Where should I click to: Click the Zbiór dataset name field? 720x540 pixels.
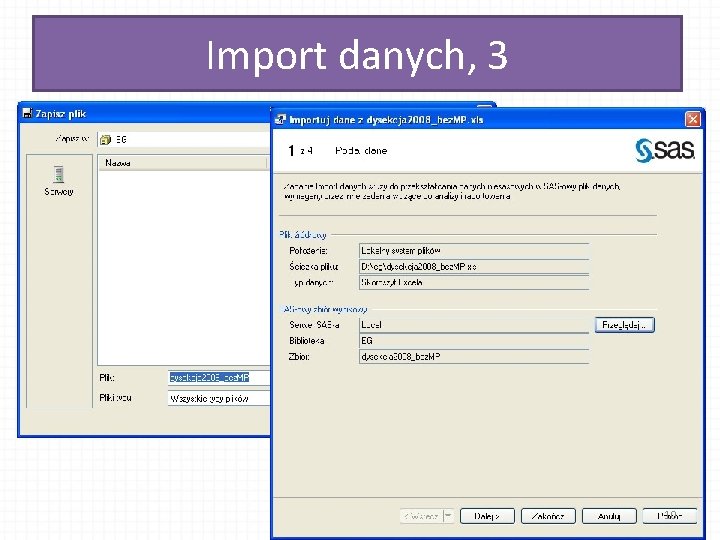474,356
